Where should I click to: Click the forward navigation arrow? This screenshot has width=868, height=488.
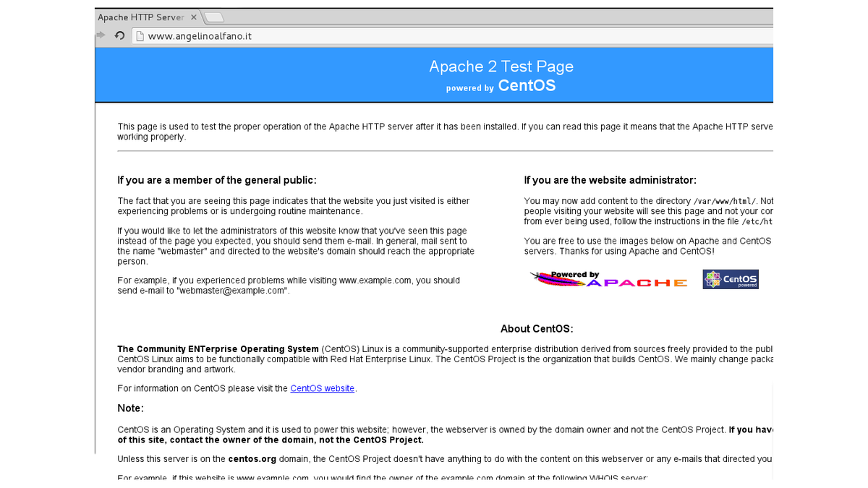(101, 35)
